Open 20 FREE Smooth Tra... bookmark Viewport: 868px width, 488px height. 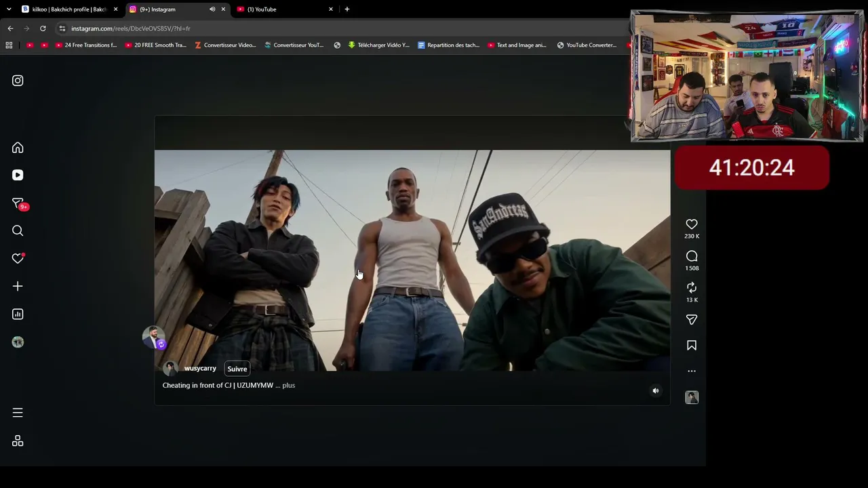pos(156,45)
